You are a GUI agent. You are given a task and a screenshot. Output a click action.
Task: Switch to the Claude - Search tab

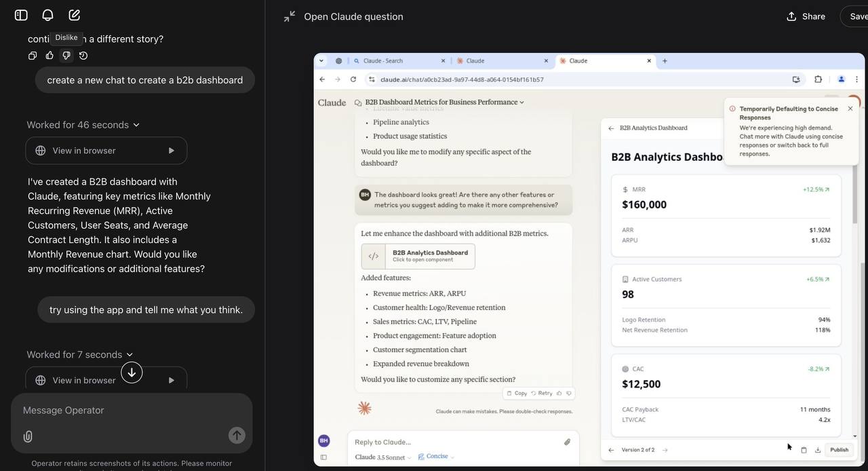click(x=395, y=61)
